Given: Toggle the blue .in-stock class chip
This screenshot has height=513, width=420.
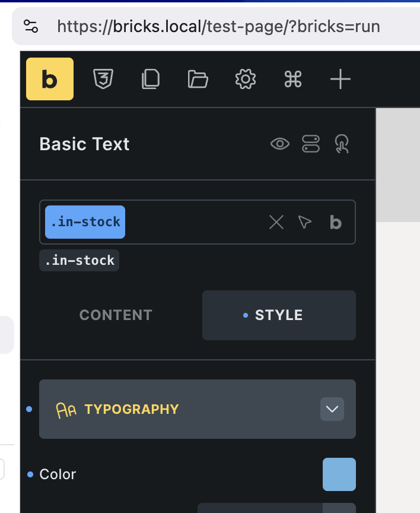Looking at the screenshot, I should coord(85,222).
